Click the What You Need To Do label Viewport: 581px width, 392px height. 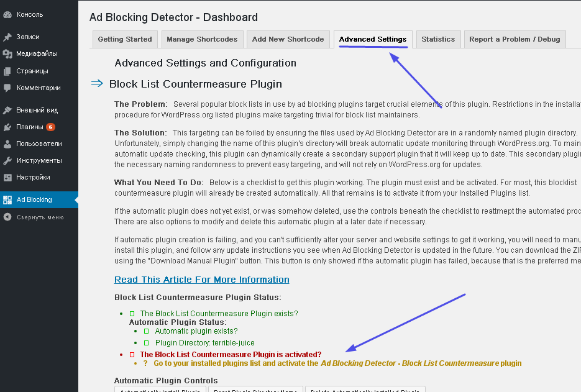[x=159, y=182]
